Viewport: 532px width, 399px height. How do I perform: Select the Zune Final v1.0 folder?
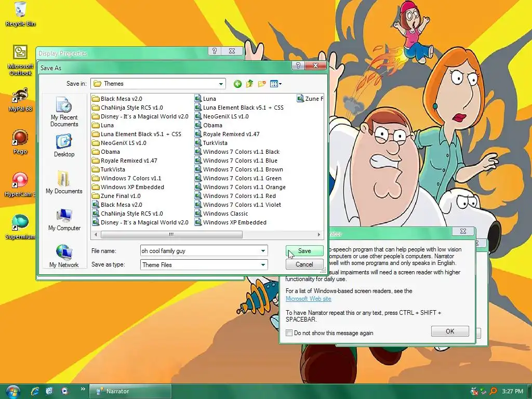pyautogui.click(x=116, y=196)
